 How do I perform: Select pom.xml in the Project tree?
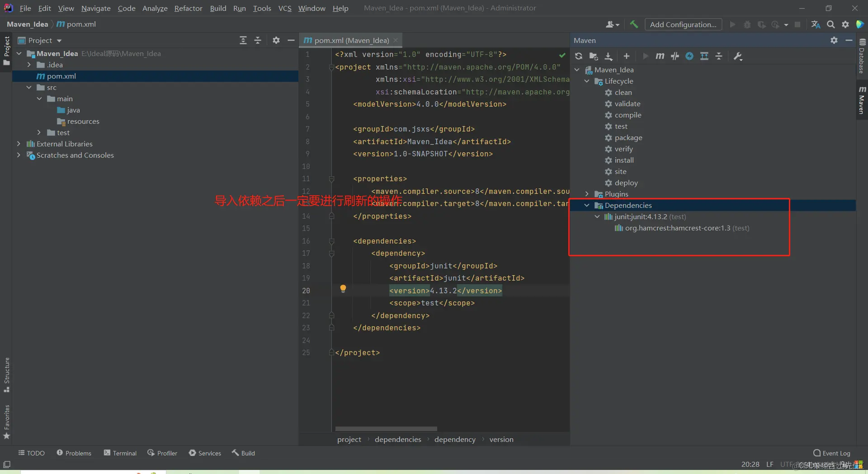(x=155, y=76)
